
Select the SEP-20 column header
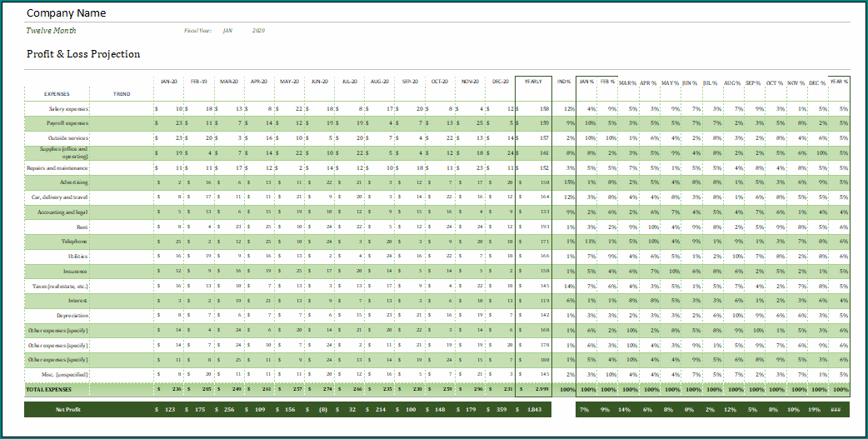[410, 82]
